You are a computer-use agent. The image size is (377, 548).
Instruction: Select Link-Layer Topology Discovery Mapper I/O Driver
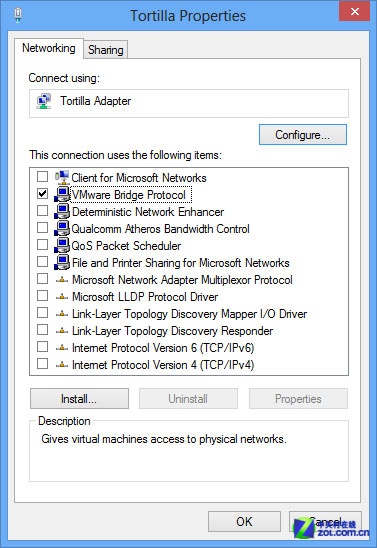[x=189, y=314]
